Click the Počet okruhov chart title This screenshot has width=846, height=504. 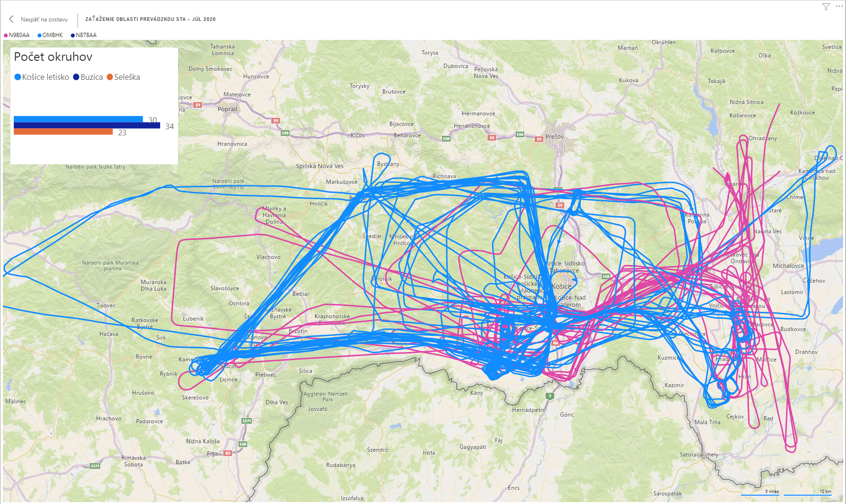pyautogui.click(x=53, y=57)
